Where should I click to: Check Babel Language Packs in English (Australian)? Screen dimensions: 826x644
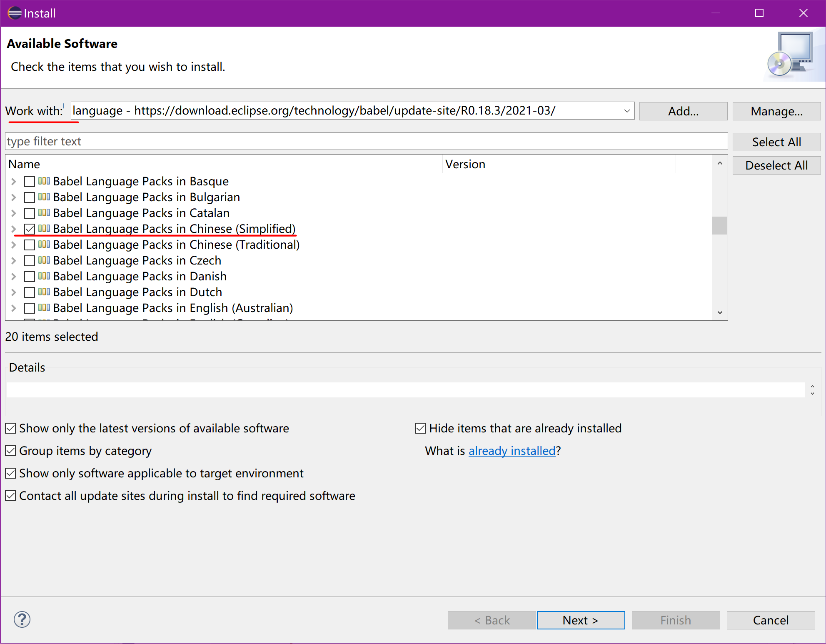coord(30,308)
